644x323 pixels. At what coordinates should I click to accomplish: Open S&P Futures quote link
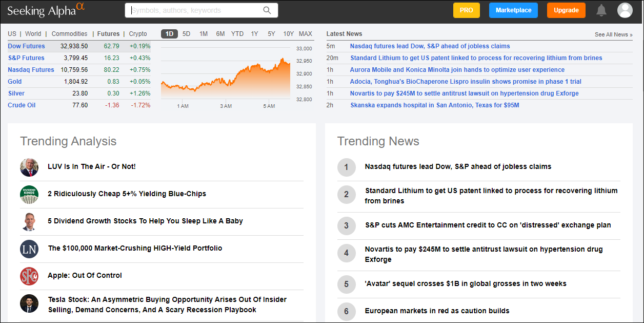pyautogui.click(x=26, y=58)
